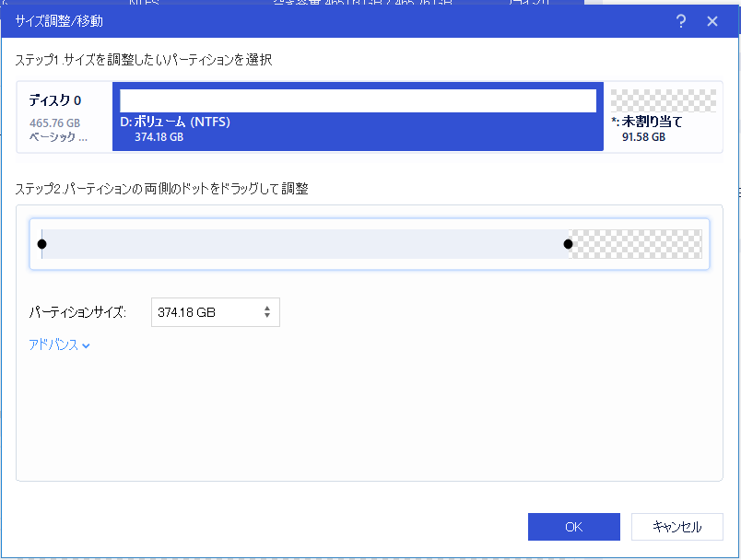Click inside the partition resize slider track
The height and width of the screenshot is (560, 741).
(304, 243)
